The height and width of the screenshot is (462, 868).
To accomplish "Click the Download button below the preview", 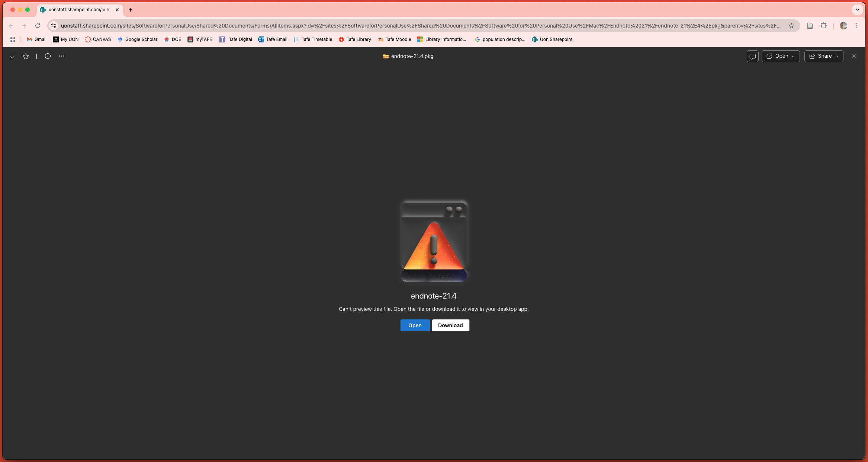I will (450, 325).
